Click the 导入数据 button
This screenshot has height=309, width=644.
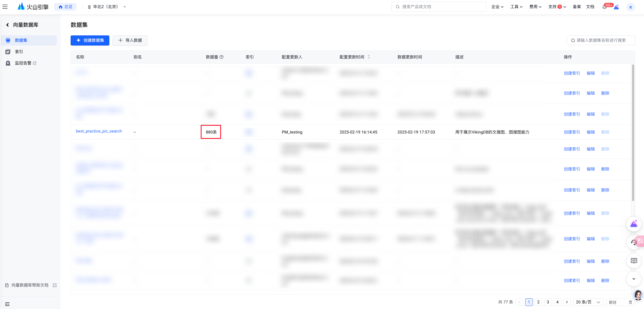(130, 40)
